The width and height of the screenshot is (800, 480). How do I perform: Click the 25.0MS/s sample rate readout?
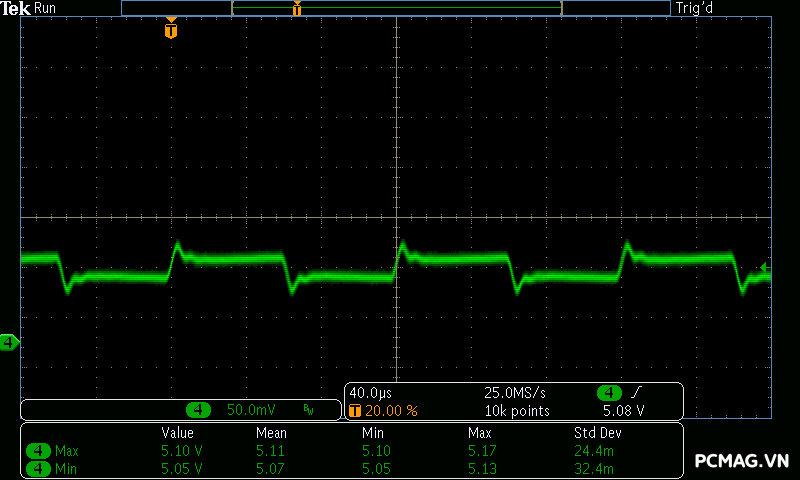(516, 393)
